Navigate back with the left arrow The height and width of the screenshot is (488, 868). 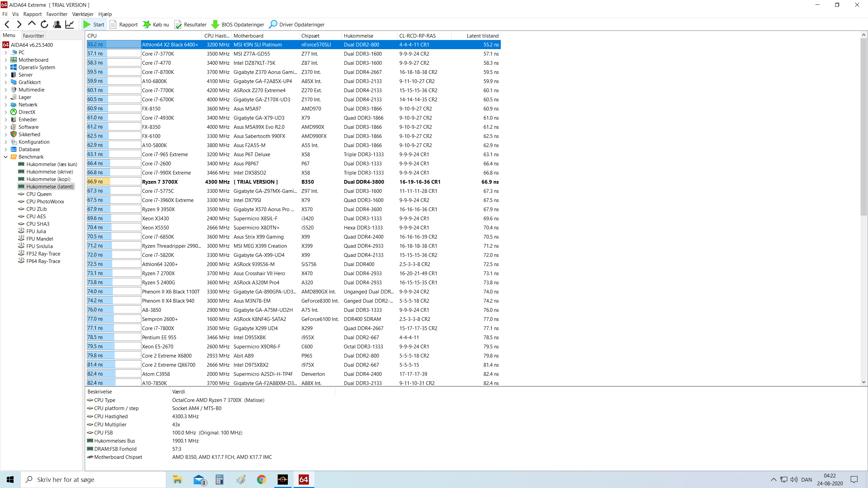click(x=7, y=24)
